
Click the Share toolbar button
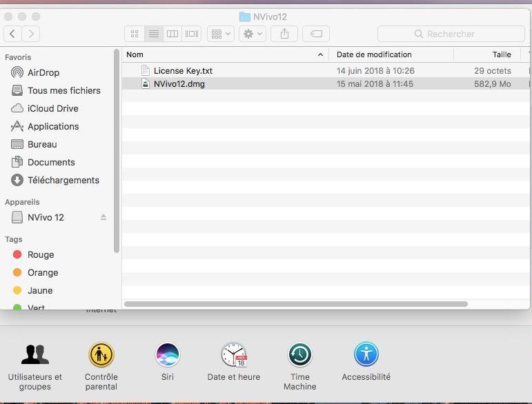click(x=284, y=34)
